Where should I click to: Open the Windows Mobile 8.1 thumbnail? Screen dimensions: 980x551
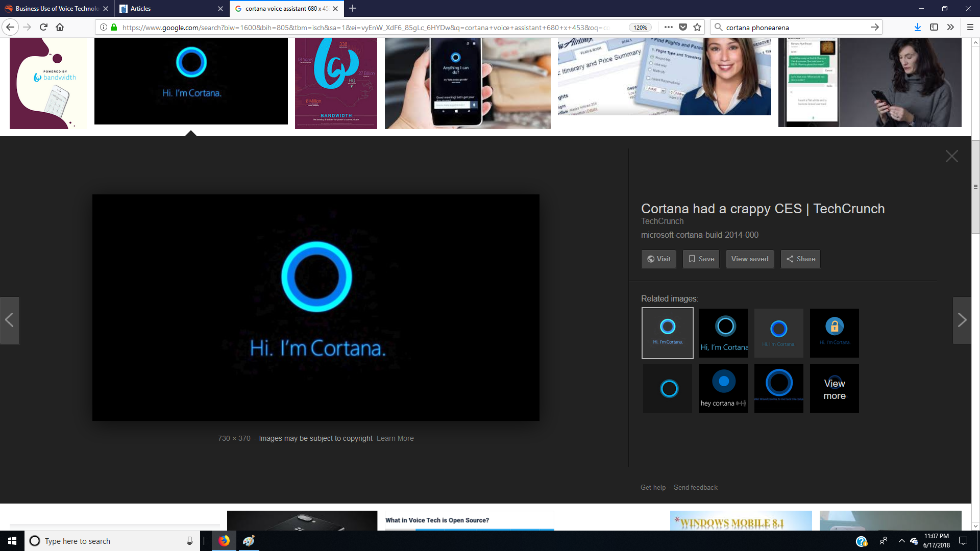tap(741, 520)
